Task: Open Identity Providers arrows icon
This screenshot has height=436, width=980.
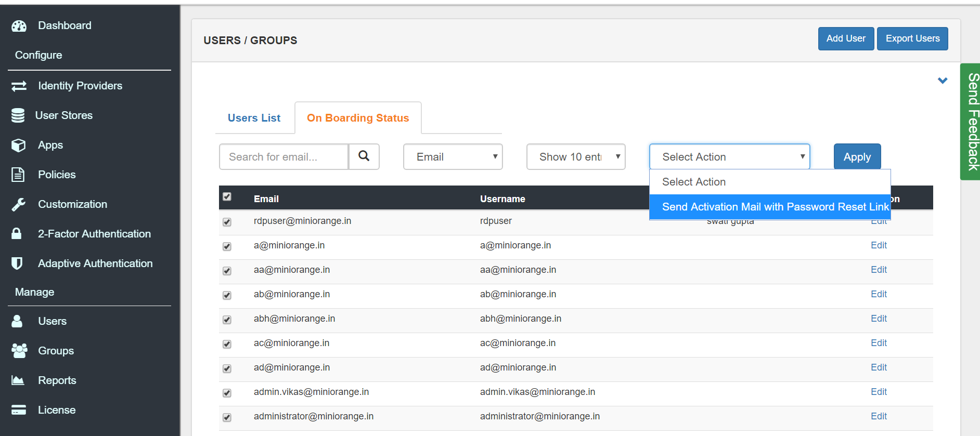Action: pos(19,86)
